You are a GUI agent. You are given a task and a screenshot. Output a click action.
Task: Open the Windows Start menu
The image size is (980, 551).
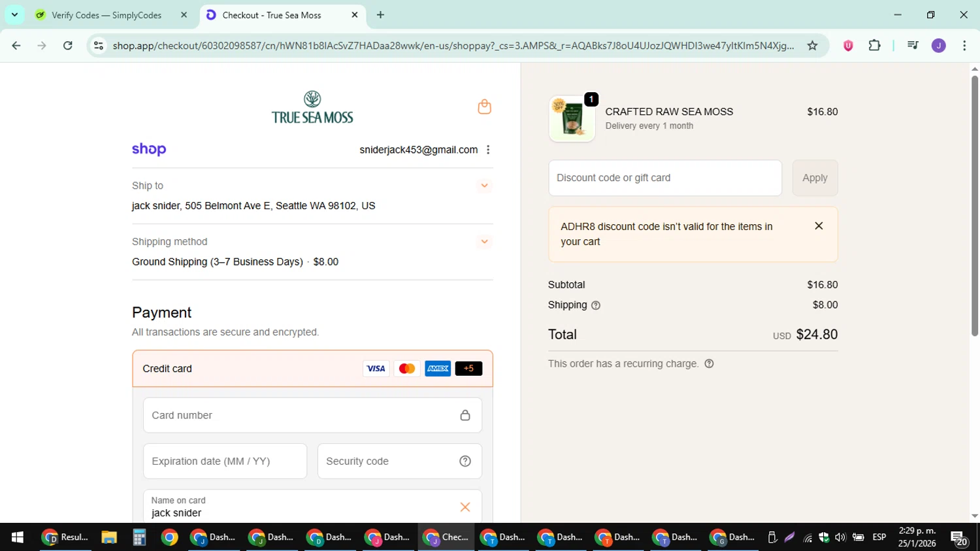coord(18,537)
